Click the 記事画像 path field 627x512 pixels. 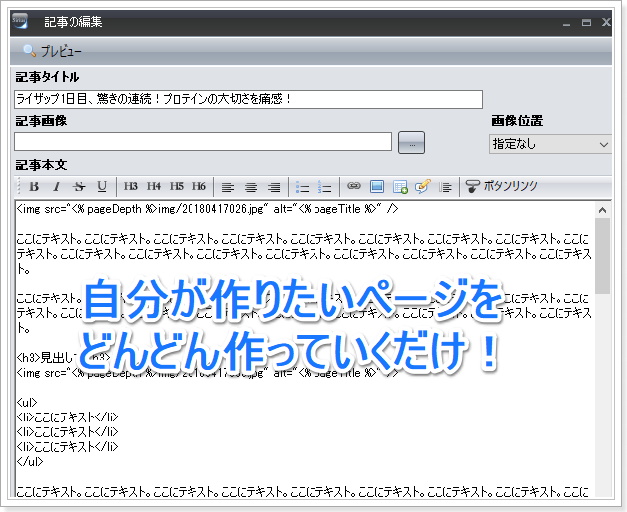point(203,142)
